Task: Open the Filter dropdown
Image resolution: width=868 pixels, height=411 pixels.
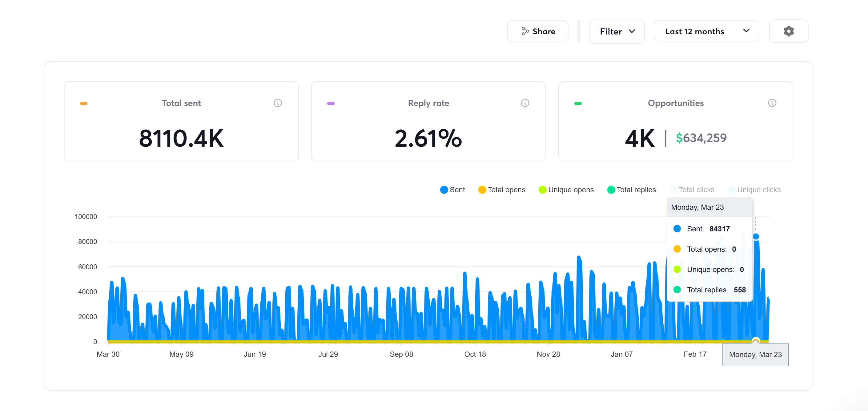Action: coord(616,31)
